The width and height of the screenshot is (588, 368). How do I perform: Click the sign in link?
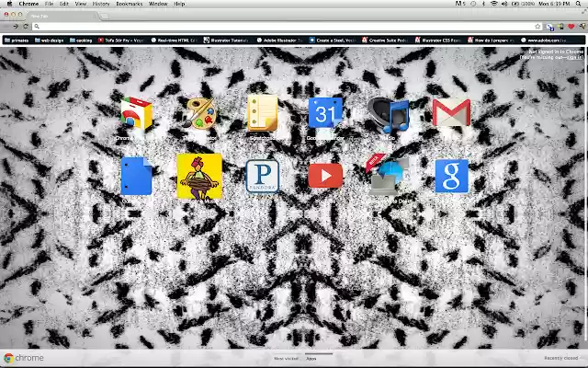pyautogui.click(x=575, y=57)
